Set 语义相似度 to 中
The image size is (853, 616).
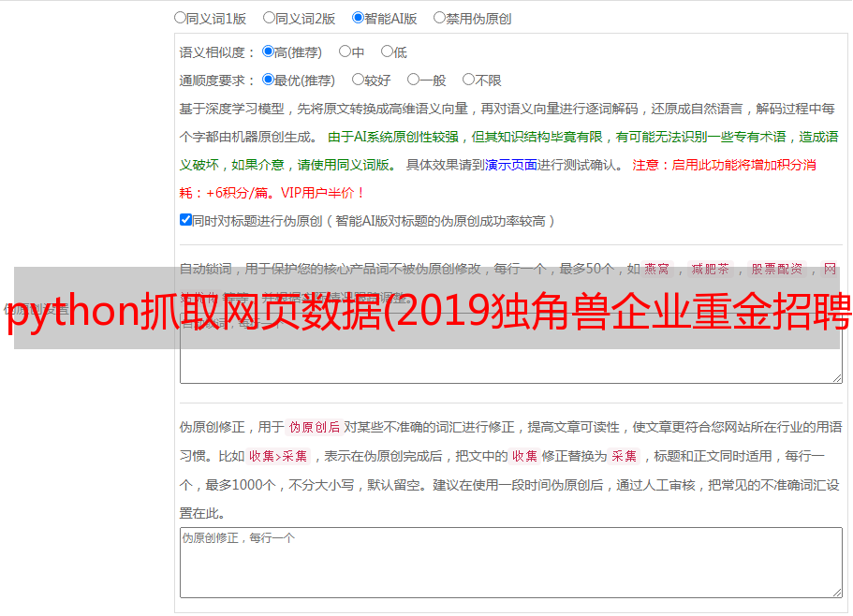tap(345, 51)
